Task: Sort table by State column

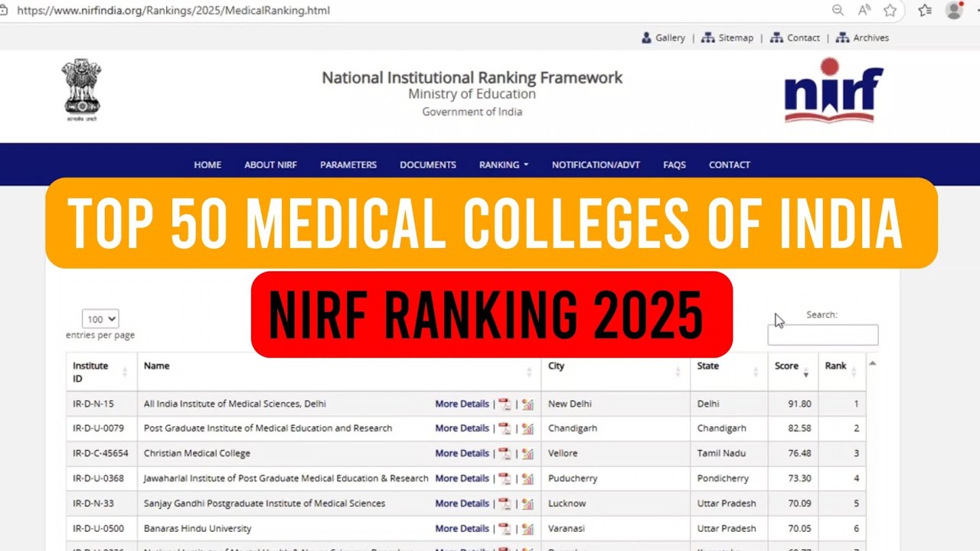Action: 728,372
